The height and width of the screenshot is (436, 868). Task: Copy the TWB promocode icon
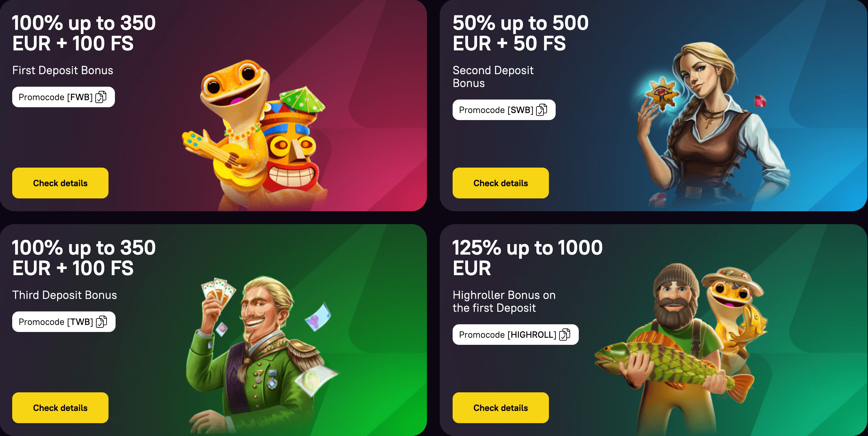101,322
